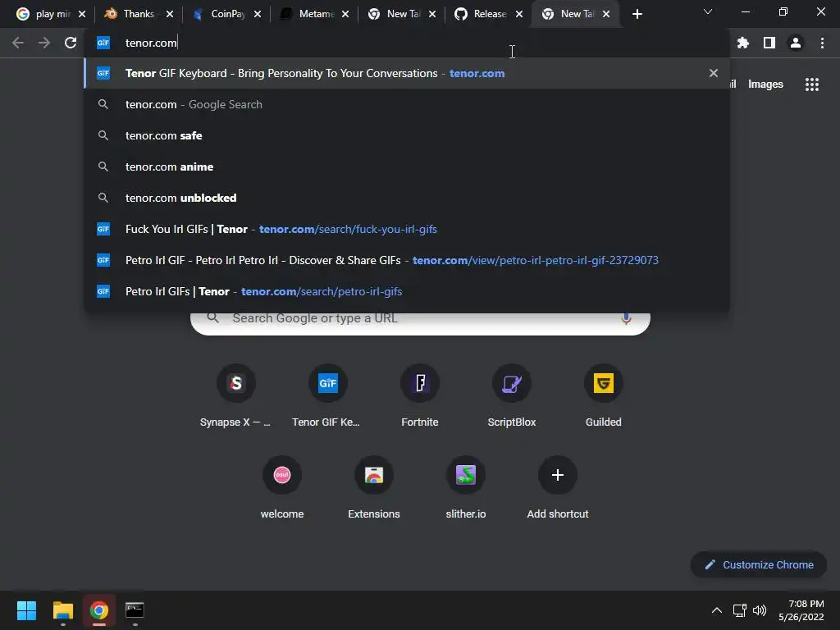840x630 pixels.
Task: Open the profile avatar menu
Action: [x=796, y=43]
